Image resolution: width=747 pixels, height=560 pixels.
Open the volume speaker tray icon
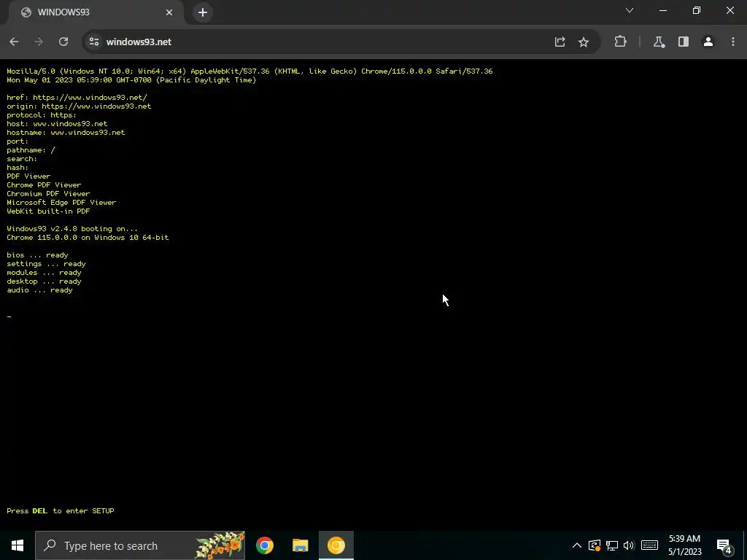629,545
